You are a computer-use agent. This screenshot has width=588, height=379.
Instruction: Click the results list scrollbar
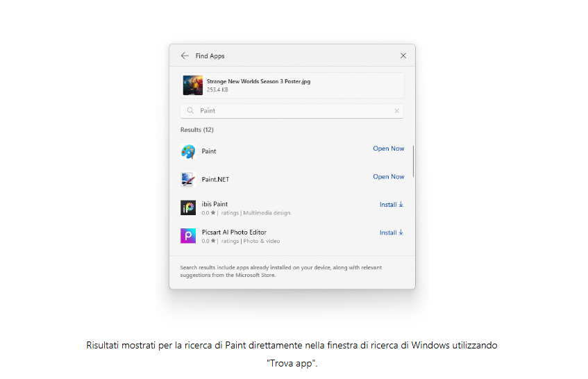pyautogui.click(x=413, y=161)
